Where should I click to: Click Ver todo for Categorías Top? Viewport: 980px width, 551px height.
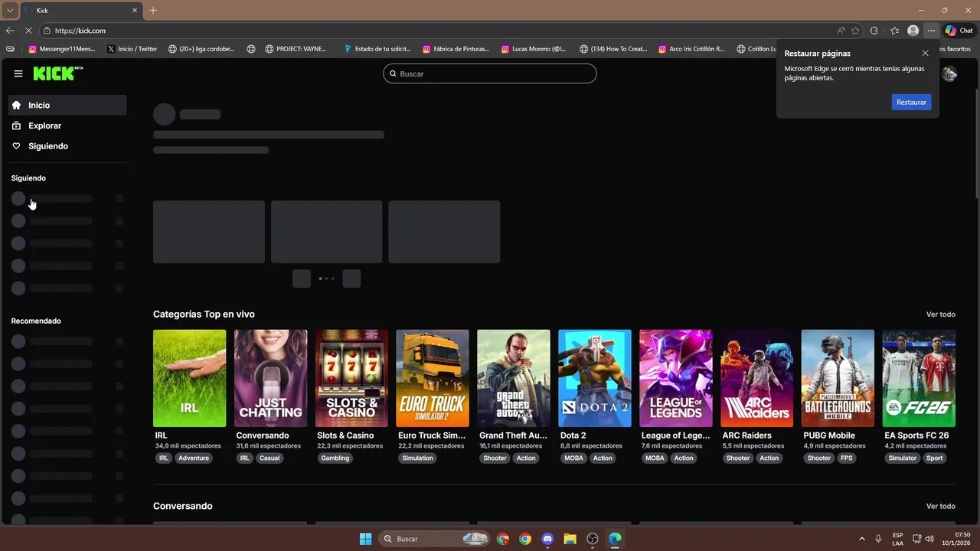tap(941, 315)
